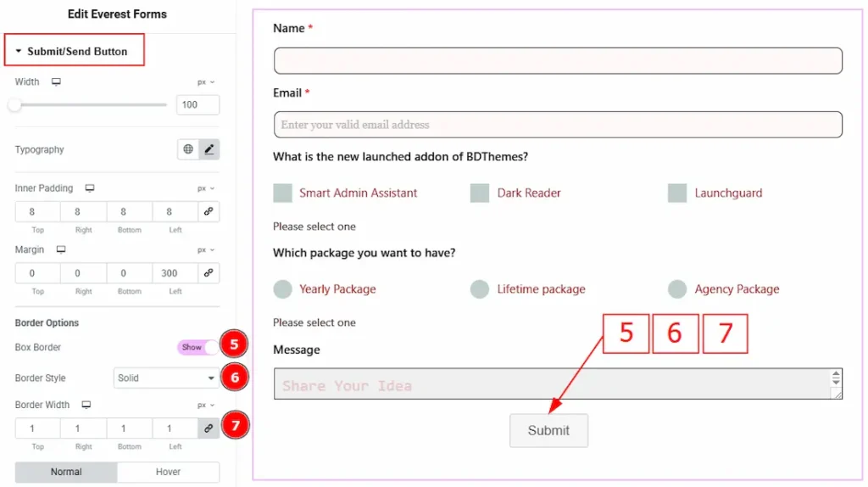This screenshot has width=868, height=487.
Task: Switch to the Hover tab
Action: [168, 472]
